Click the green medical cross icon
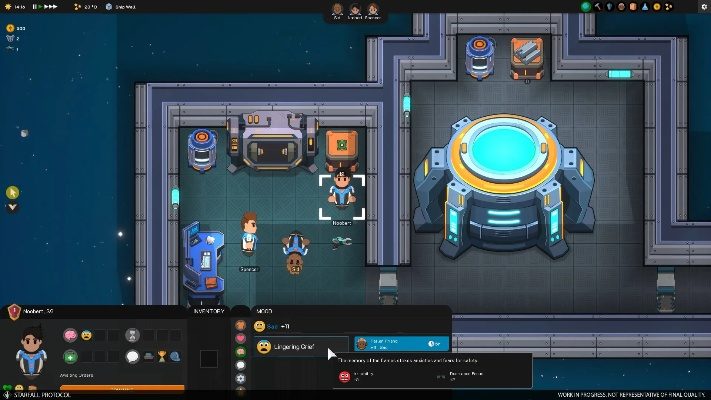Screen dimensions: 711x400 pyautogui.click(x=71, y=357)
